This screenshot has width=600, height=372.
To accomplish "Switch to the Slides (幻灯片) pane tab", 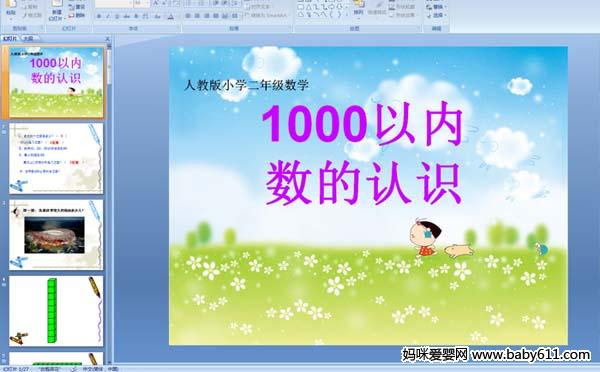I will (x=10, y=38).
